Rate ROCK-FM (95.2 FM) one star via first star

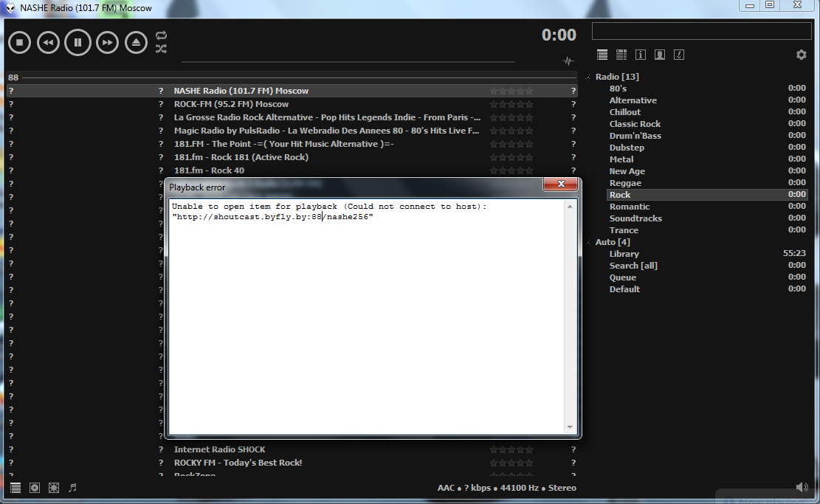tap(494, 104)
